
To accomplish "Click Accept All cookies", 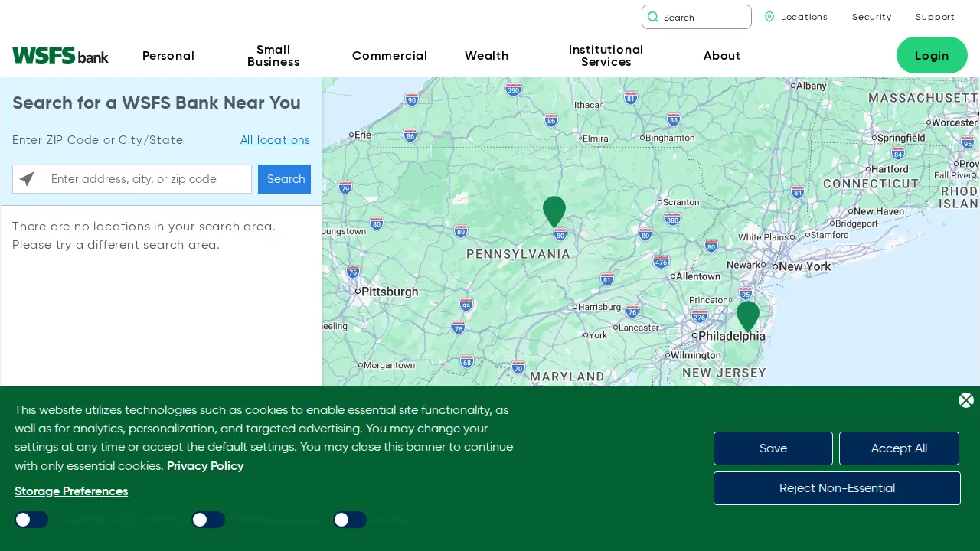I will tap(899, 448).
